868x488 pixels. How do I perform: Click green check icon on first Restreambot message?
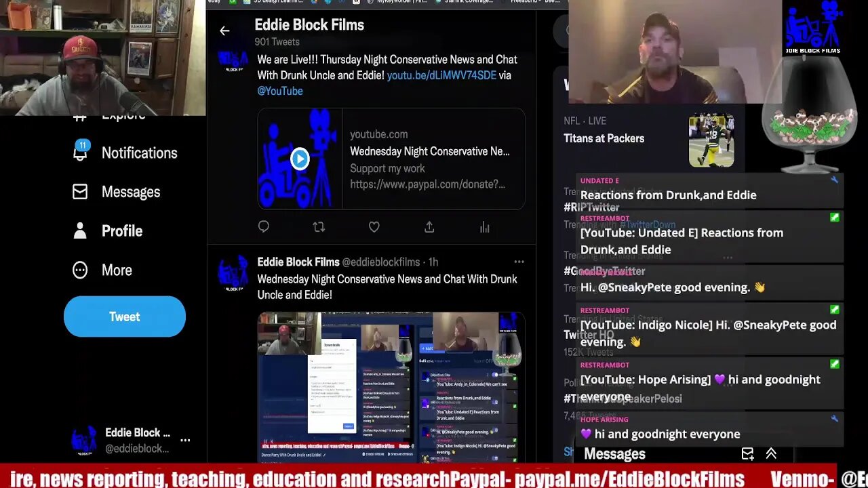[834, 218]
